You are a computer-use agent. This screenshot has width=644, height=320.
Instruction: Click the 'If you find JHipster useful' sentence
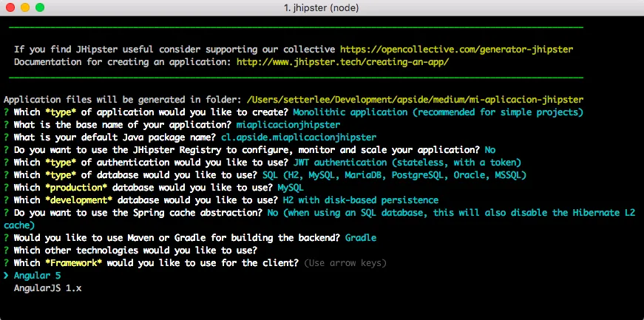coord(174,50)
